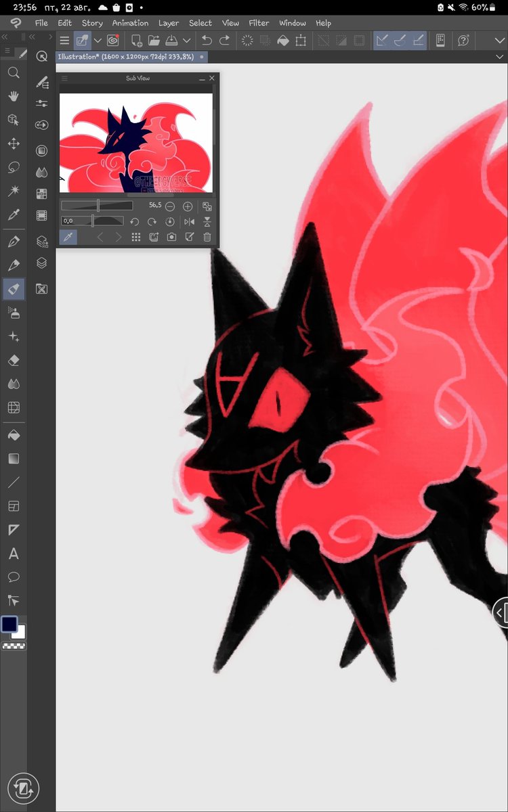Image resolution: width=508 pixels, height=812 pixels.
Task: Select the Fill bucket tool in left toolbar
Action: (13, 435)
